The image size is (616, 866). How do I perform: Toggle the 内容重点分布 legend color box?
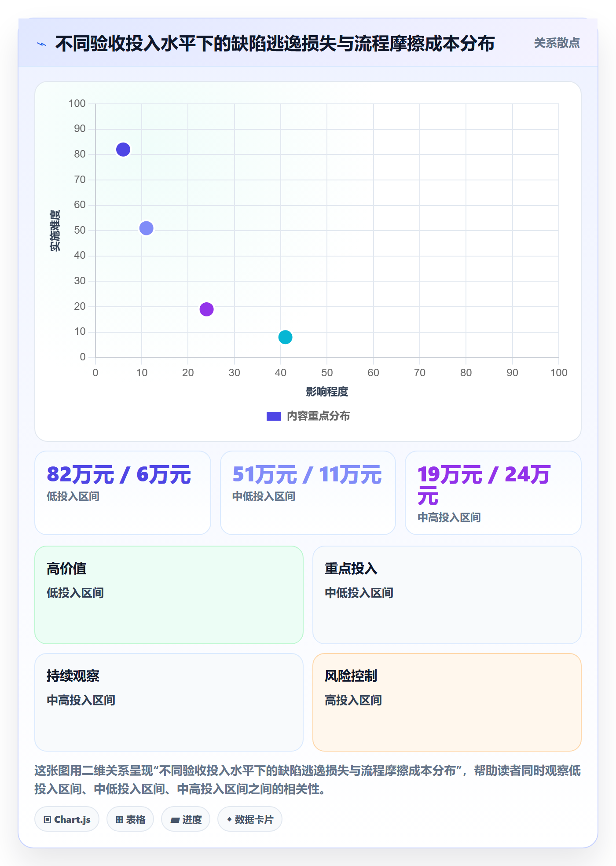274,416
